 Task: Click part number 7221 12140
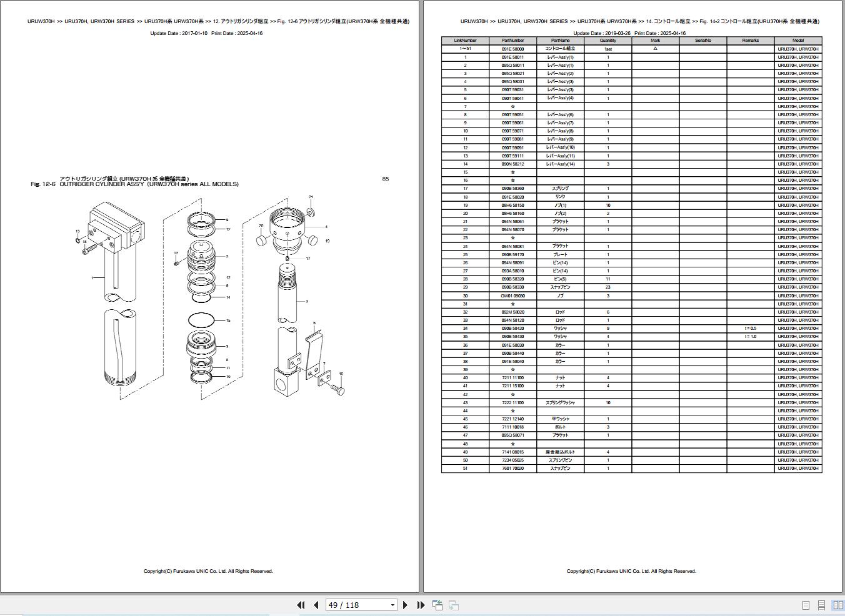(512, 419)
